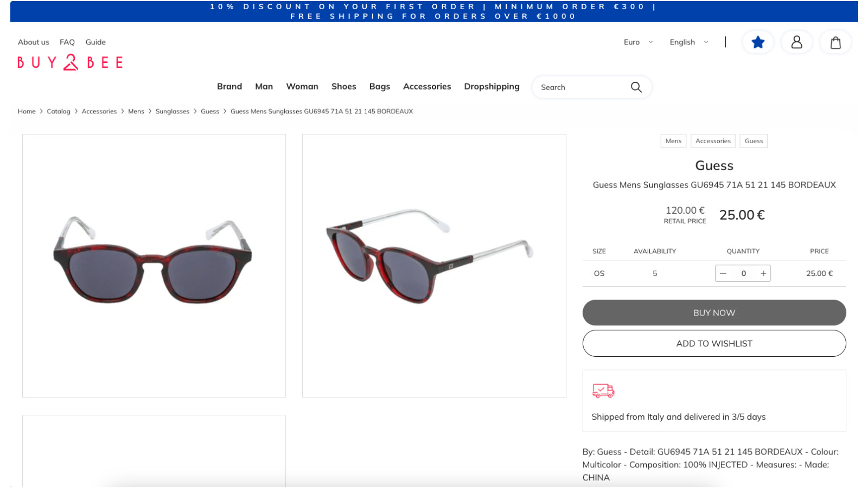Click the availability value 5

[655, 274]
